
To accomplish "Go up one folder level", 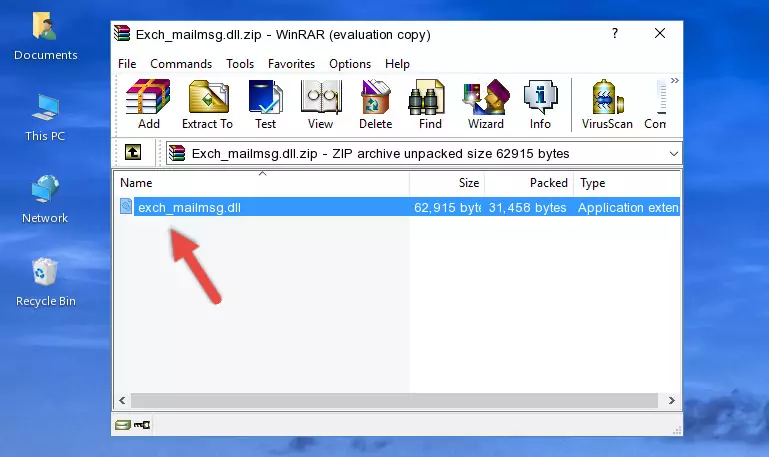I will (x=133, y=152).
